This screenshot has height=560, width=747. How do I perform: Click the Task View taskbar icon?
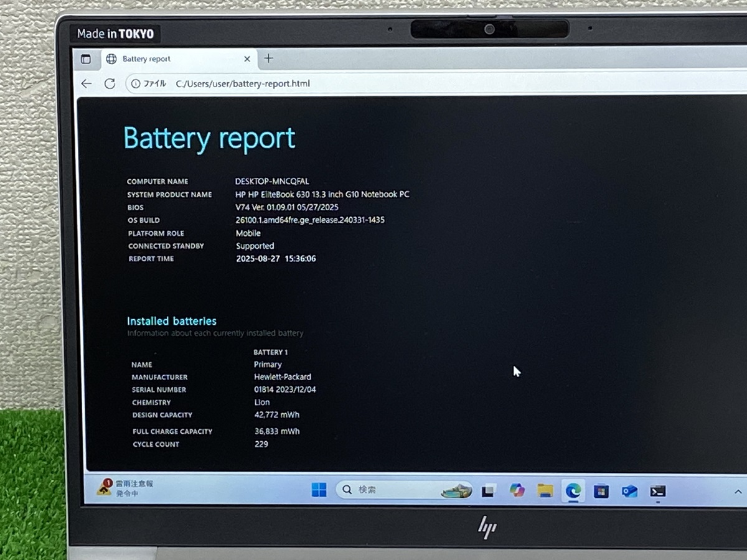point(488,491)
